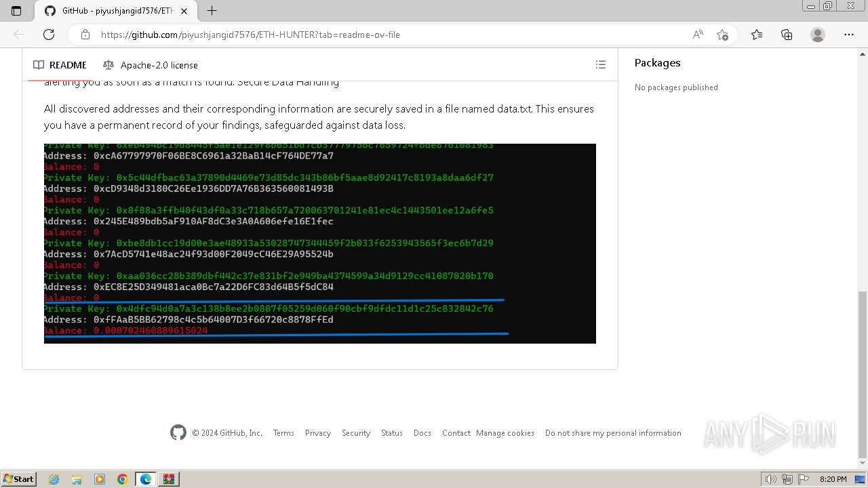Switch to Apache-2.0 license tab
868x488 pixels.
pos(151,65)
